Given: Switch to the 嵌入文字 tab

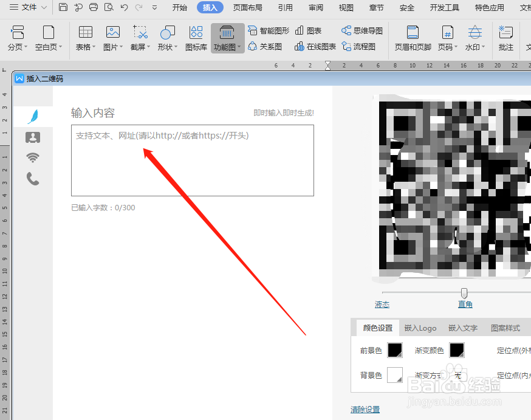Looking at the screenshot, I should click(463, 328).
